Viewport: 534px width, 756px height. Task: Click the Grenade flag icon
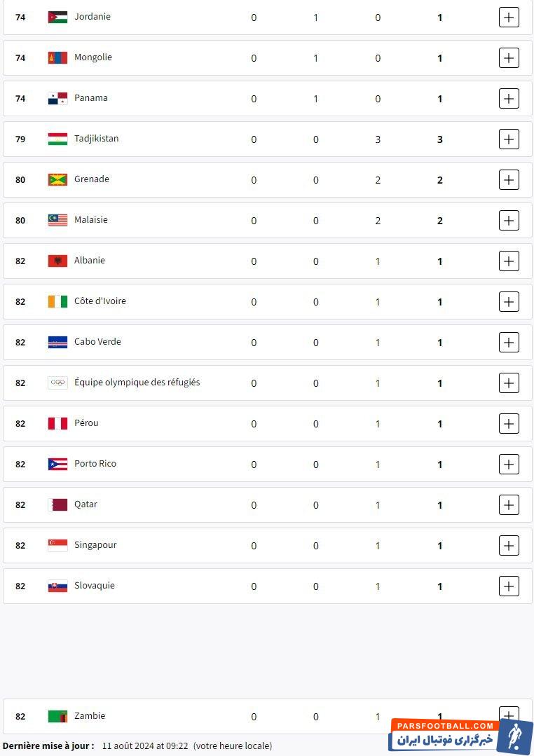(57, 179)
